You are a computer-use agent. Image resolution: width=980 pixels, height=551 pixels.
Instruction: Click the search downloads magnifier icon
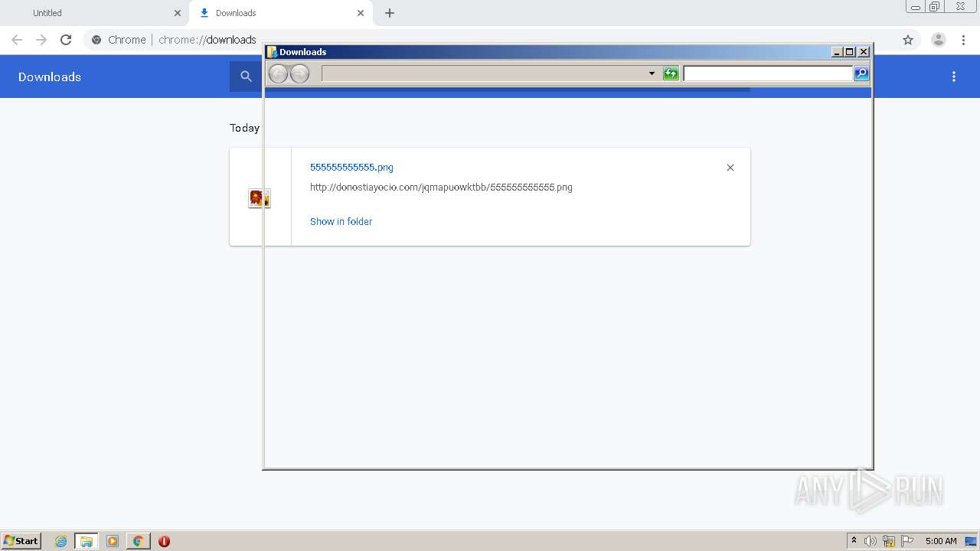pos(246,77)
